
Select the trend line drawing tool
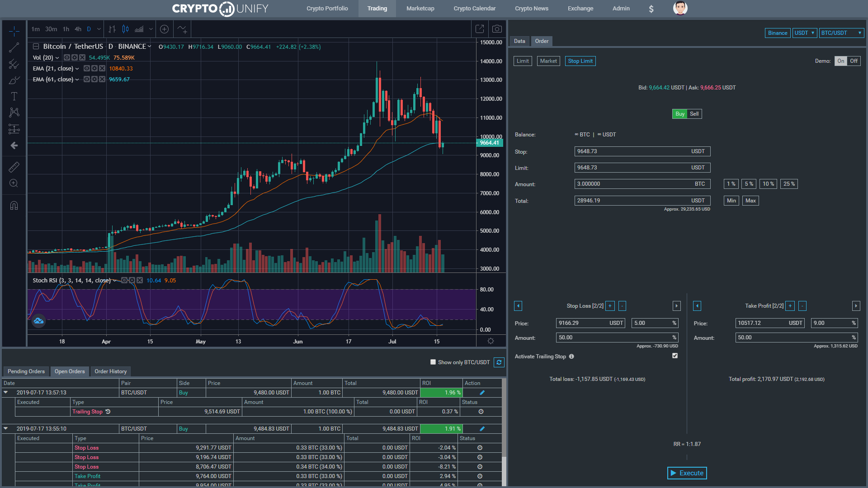tap(14, 47)
